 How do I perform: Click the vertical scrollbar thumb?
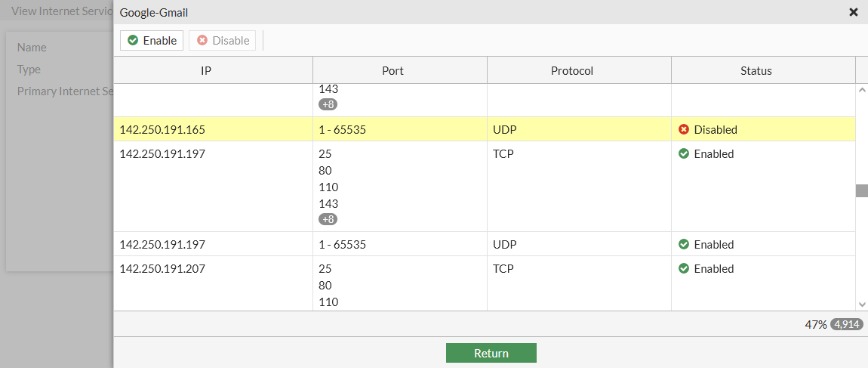pyautogui.click(x=862, y=190)
